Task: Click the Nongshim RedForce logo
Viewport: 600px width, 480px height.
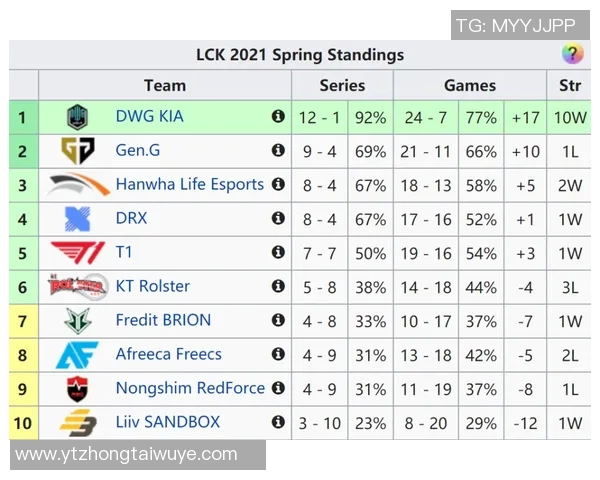Action: (77, 389)
